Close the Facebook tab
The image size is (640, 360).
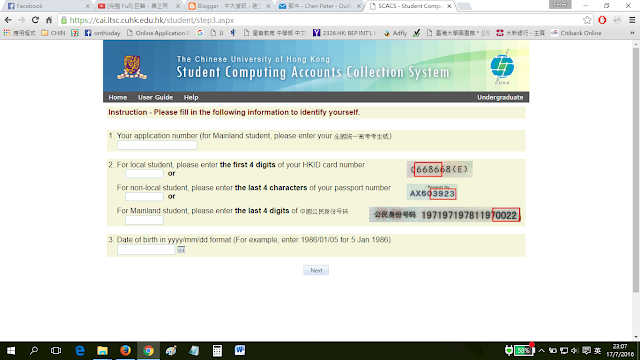(87, 6)
